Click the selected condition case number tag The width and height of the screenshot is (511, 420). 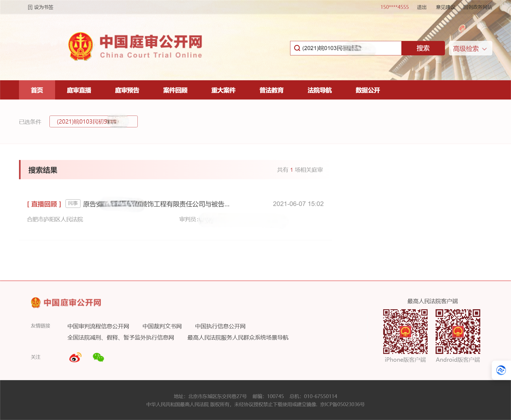[x=93, y=122]
